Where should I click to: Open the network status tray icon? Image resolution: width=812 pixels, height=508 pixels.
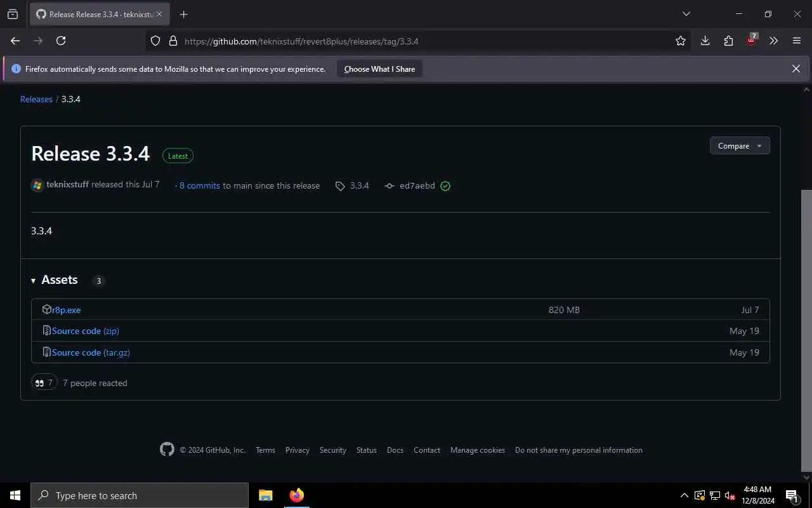click(x=715, y=495)
